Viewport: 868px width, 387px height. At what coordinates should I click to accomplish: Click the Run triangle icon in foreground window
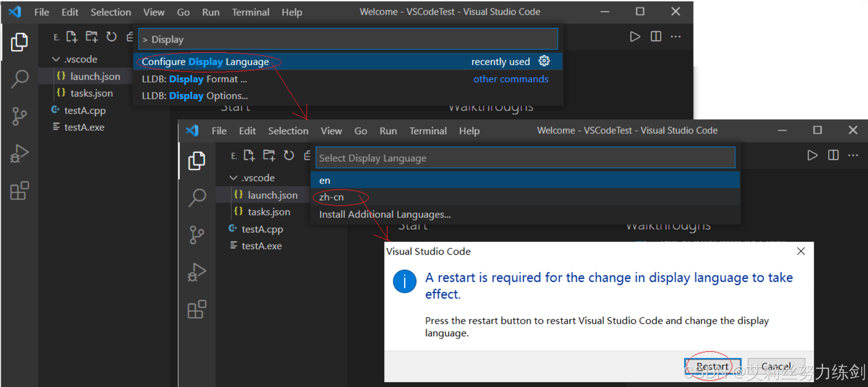(813, 155)
